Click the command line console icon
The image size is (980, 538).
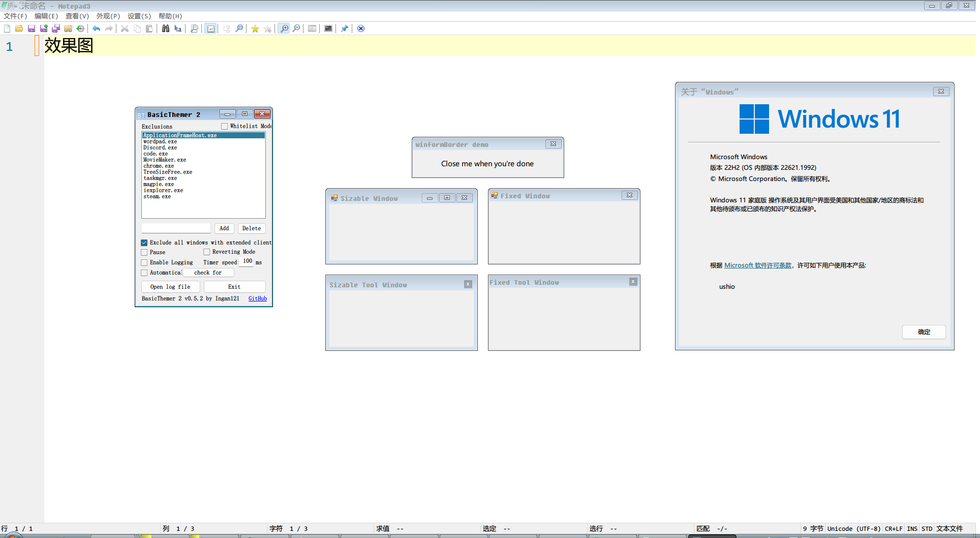328,28
